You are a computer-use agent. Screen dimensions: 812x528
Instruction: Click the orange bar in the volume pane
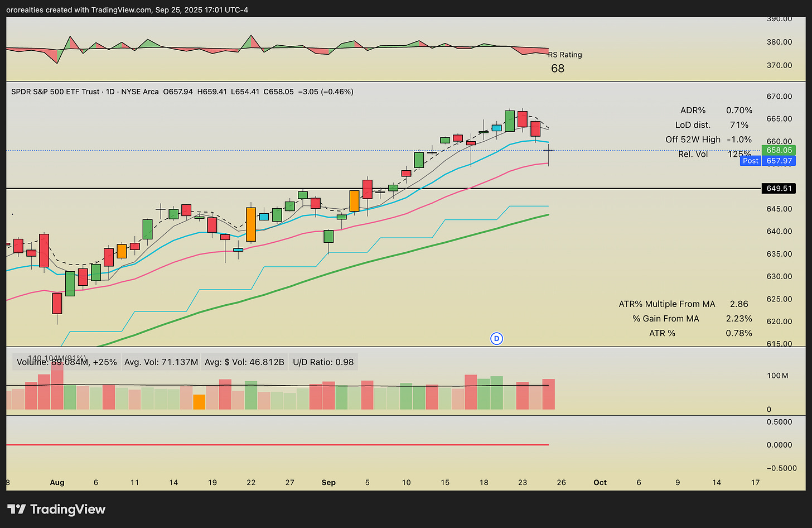199,402
